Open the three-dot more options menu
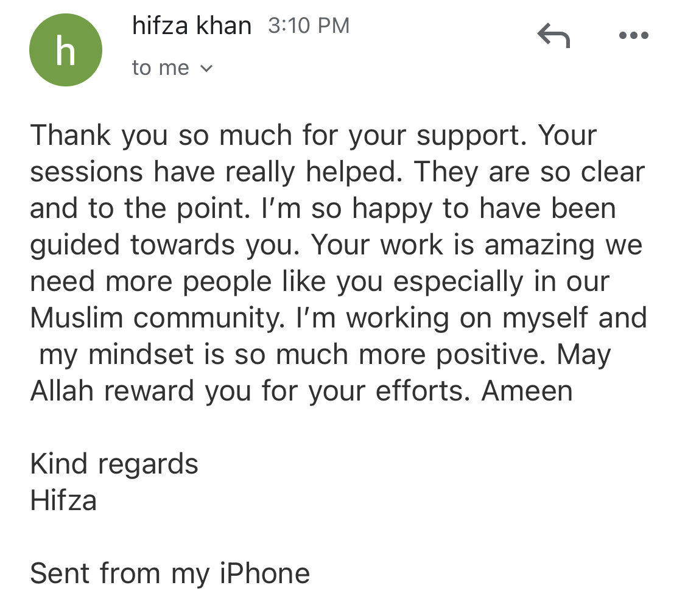This screenshot has width=685, height=616. coord(633,35)
